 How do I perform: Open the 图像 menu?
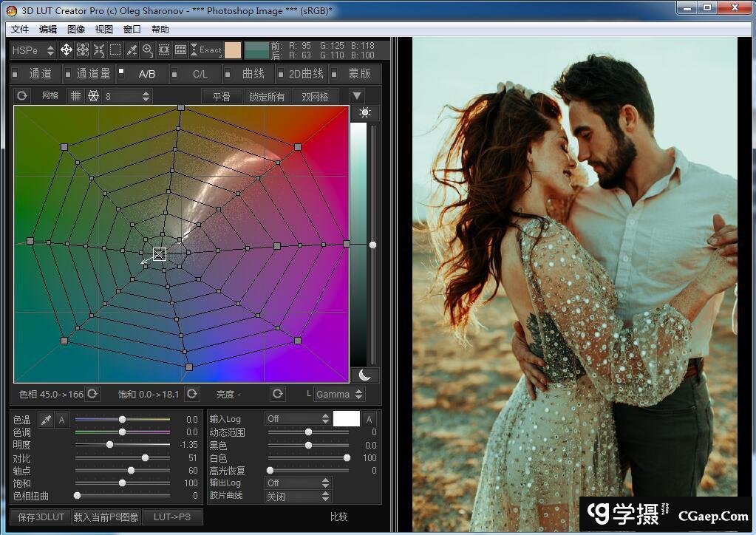pyautogui.click(x=76, y=30)
